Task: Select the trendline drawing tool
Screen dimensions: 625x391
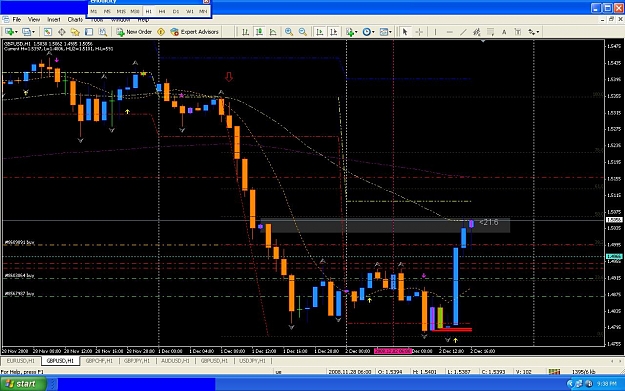Action: (x=463, y=32)
